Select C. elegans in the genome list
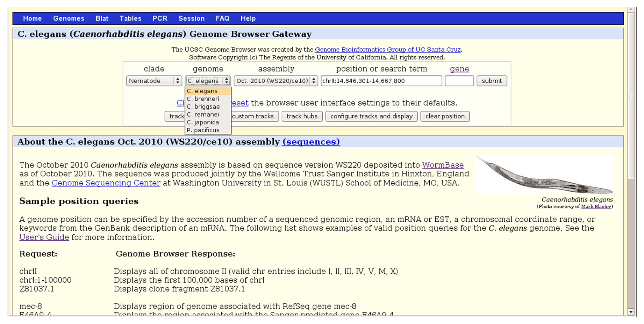 208,91
